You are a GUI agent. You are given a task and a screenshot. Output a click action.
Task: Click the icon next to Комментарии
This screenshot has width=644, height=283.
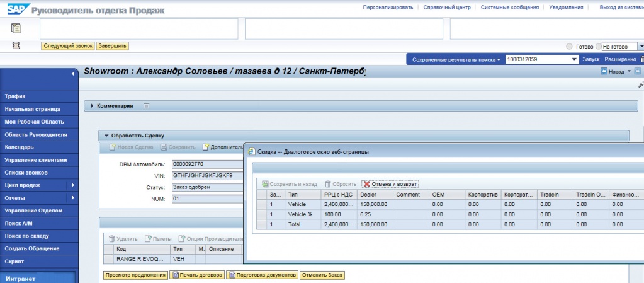[147, 106]
